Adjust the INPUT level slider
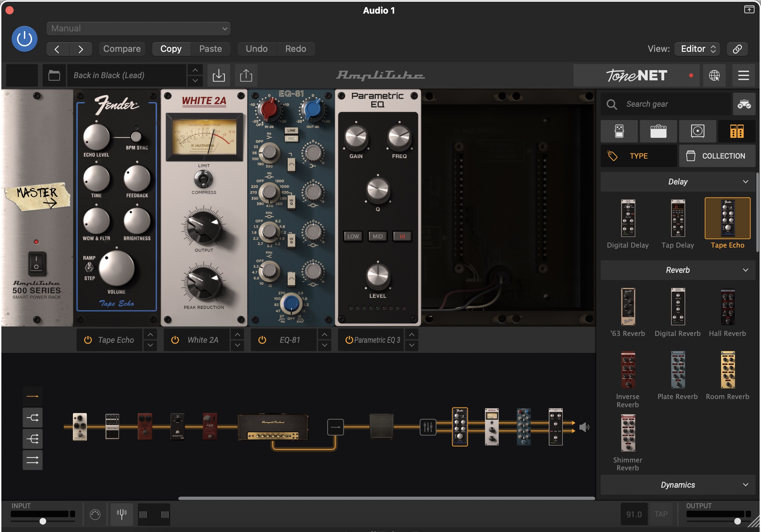The height and width of the screenshot is (532, 761). [x=43, y=521]
